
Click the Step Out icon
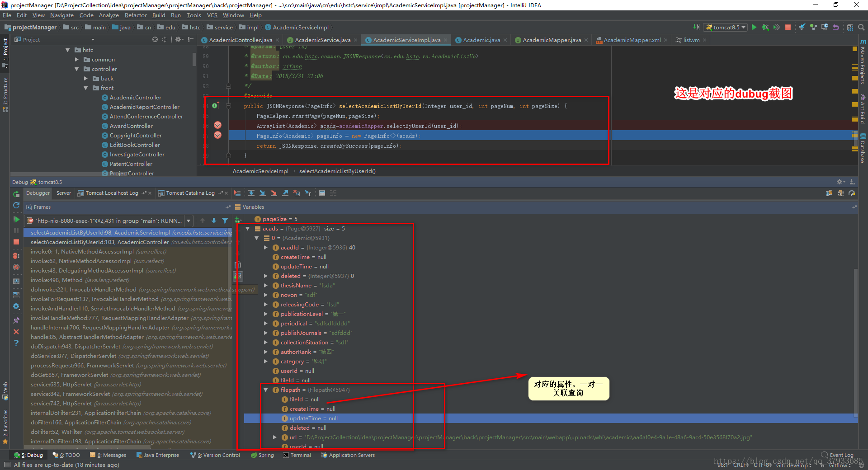pos(285,193)
